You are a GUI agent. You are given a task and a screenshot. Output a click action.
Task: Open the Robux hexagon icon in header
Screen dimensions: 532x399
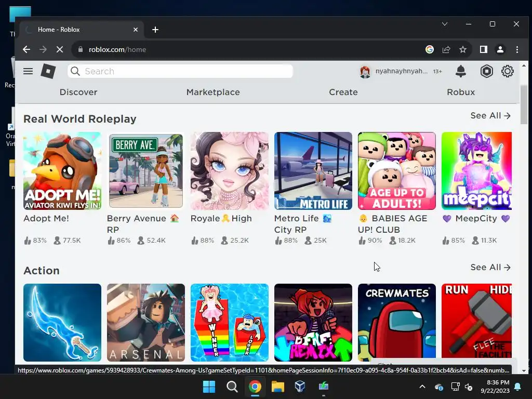pos(486,71)
